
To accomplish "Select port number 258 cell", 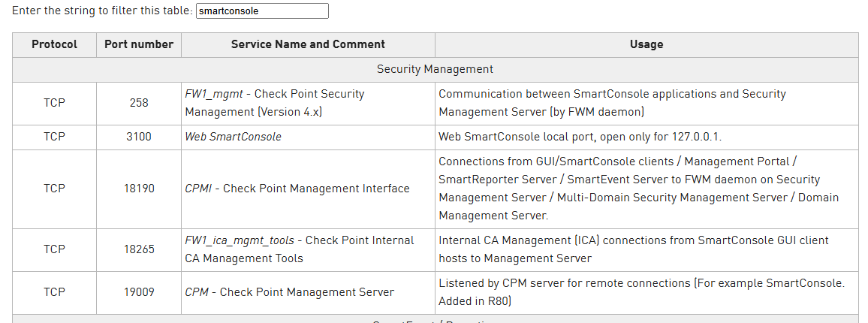I will point(139,103).
